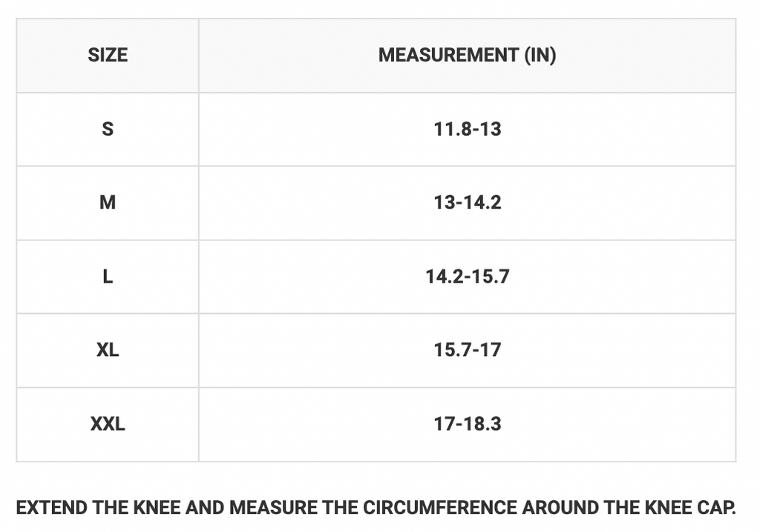Select the XL size cell
Viewport: 760px width, 532px height.
[x=108, y=350]
